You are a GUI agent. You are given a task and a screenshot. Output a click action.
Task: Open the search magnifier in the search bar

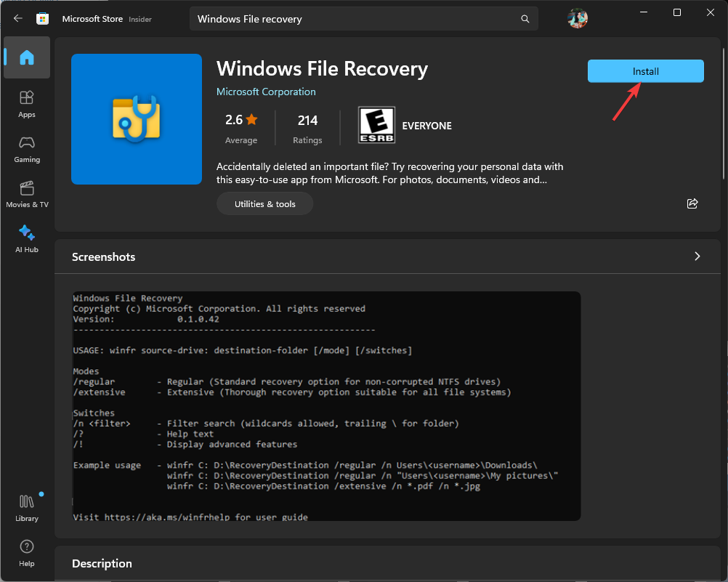click(x=525, y=19)
